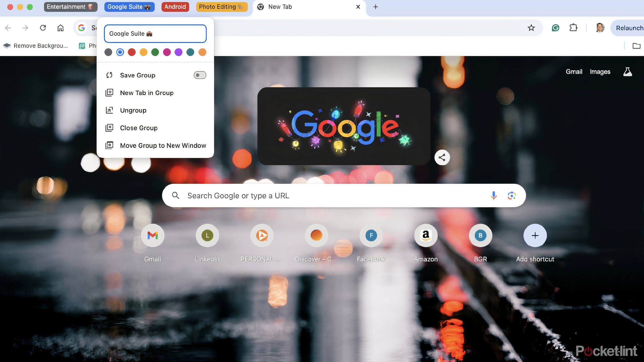Click Close Group option

tap(139, 128)
